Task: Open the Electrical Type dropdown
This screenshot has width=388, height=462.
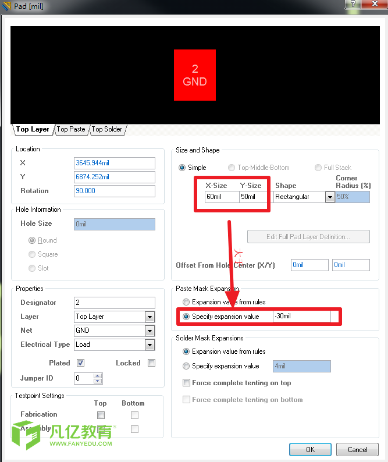Action: (x=150, y=345)
